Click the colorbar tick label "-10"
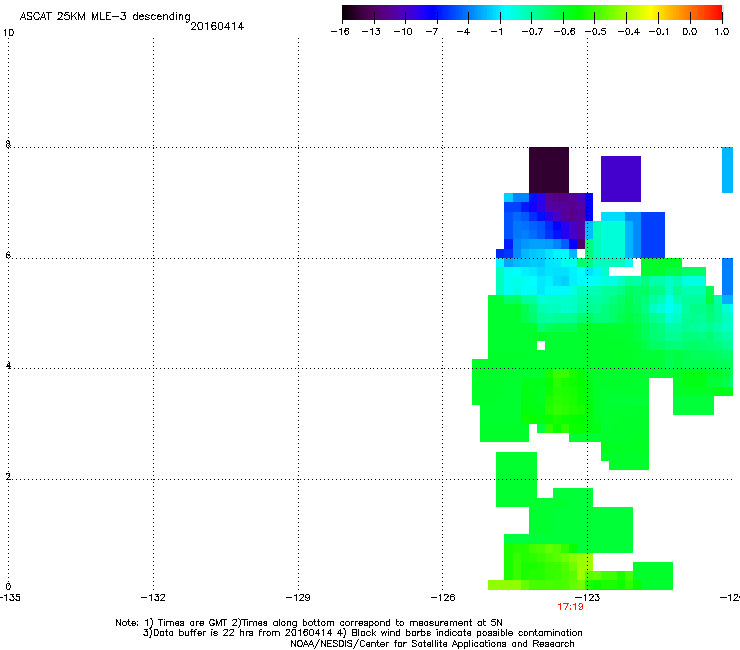The image size is (740, 650). pyautogui.click(x=403, y=32)
